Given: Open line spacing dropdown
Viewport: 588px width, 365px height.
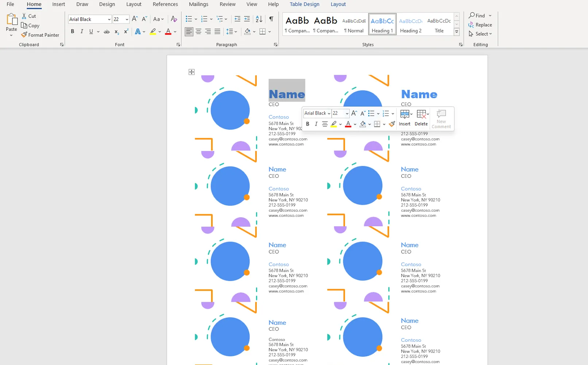Looking at the screenshot, I should tap(232, 32).
